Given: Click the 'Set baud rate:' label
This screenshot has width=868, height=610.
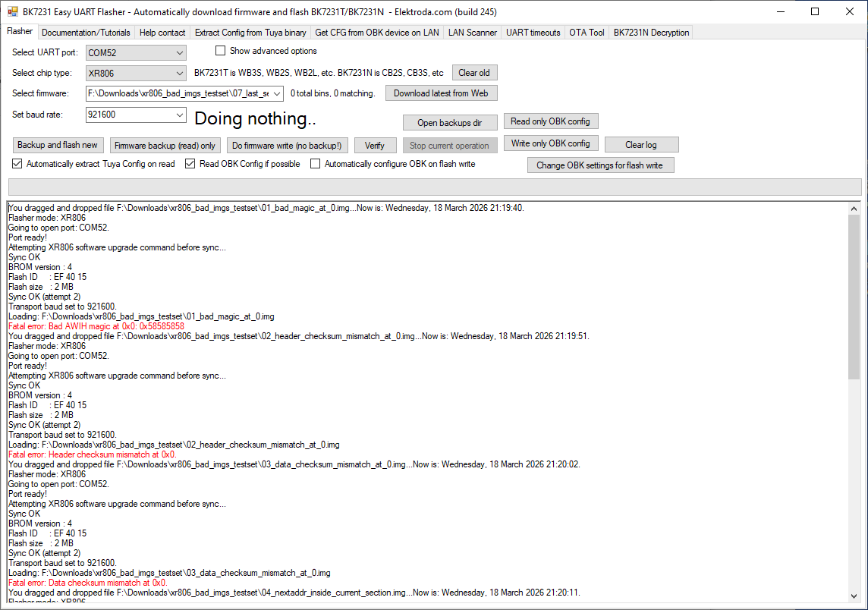Looking at the screenshot, I should [x=38, y=115].
